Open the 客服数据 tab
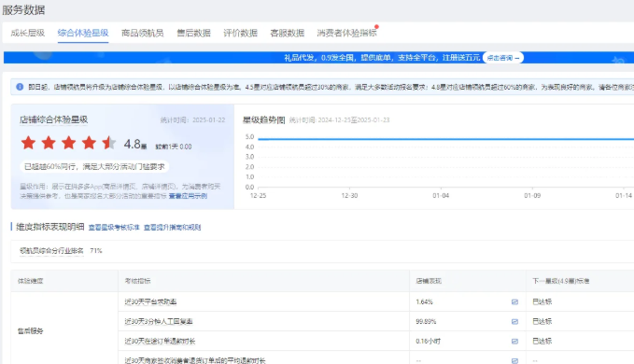This screenshot has width=634, height=364. 287,33
